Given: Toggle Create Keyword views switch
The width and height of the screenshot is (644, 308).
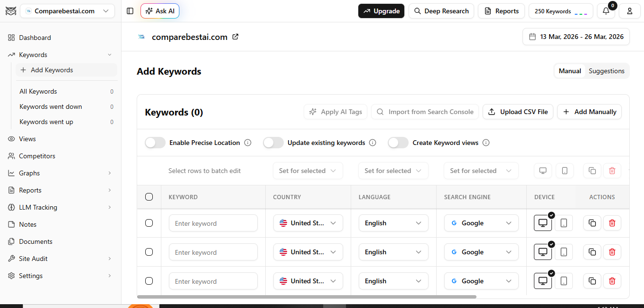Looking at the screenshot, I should coord(398,143).
